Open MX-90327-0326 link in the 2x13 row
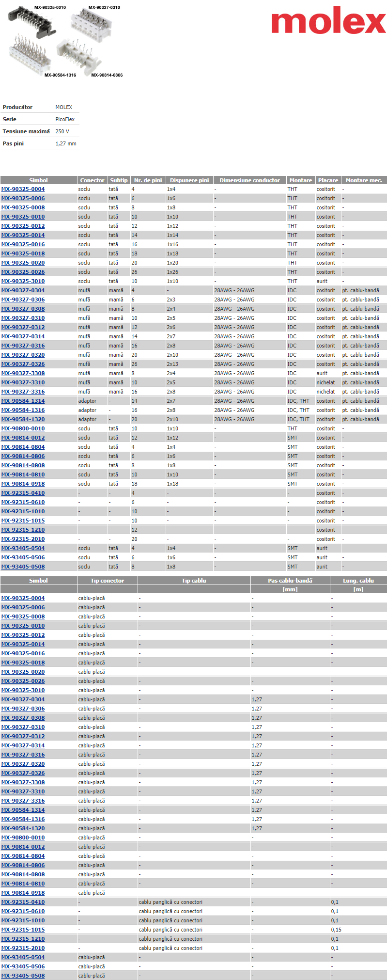This screenshot has width=387, height=980. coord(23,364)
